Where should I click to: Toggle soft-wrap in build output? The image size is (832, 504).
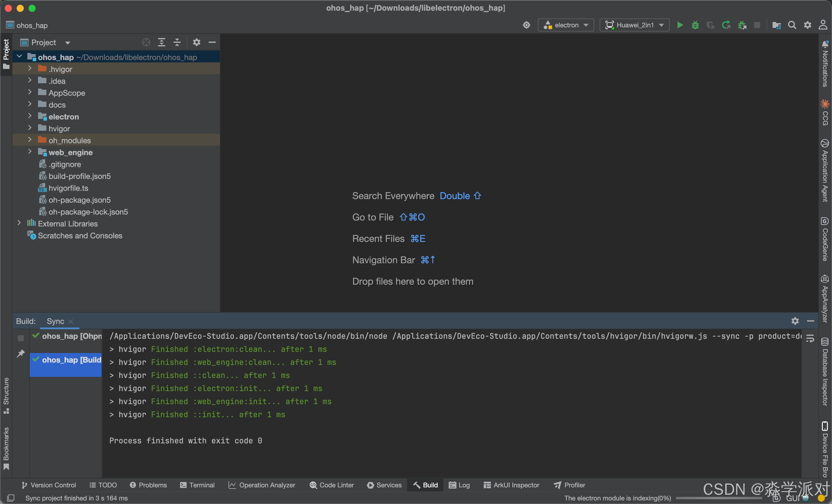810,338
